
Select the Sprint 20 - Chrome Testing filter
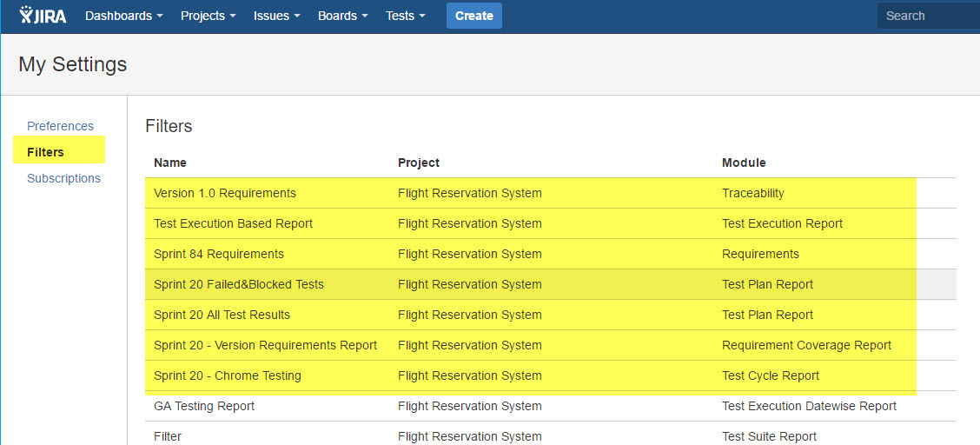(x=227, y=375)
